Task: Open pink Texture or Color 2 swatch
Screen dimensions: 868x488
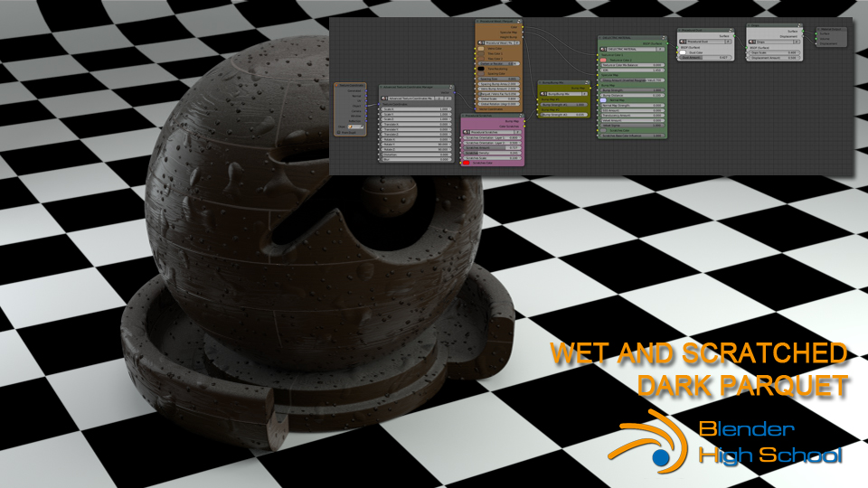Action: pyautogui.click(x=603, y=60)
